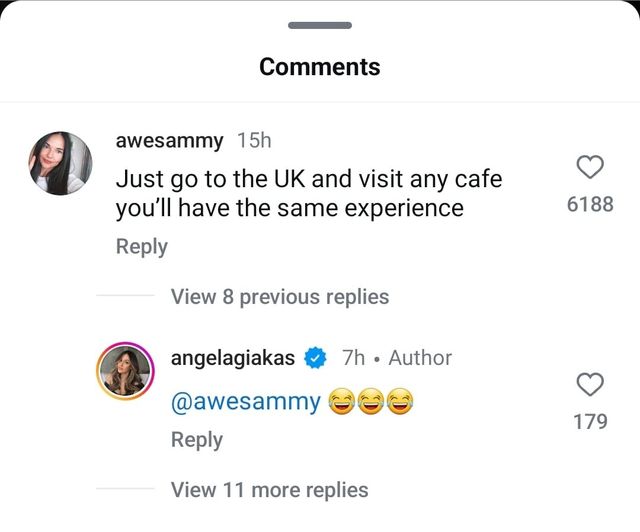Reply to angelagiakas's comment
This screenshot has width=640, height=532.
196,439
